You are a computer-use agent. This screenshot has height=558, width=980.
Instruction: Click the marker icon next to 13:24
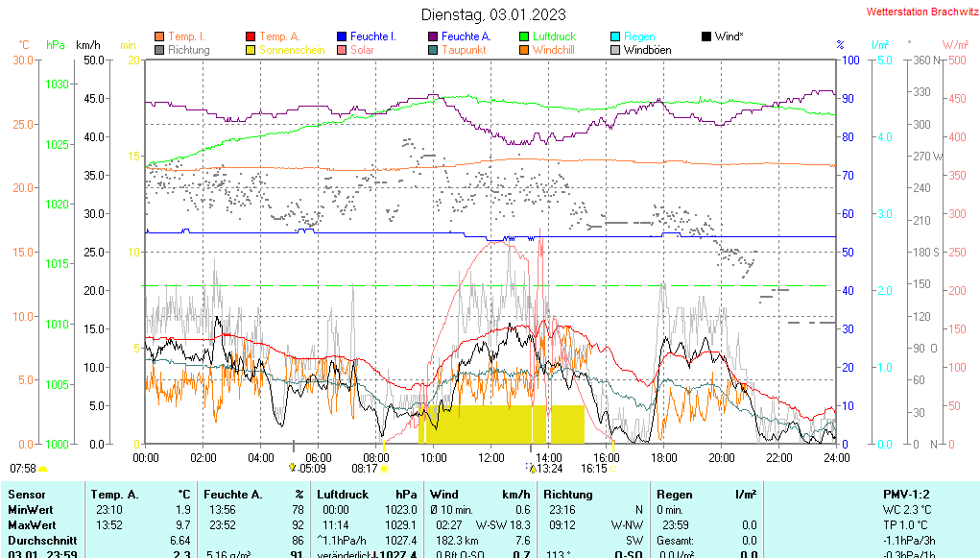click(x=529, y=469)
